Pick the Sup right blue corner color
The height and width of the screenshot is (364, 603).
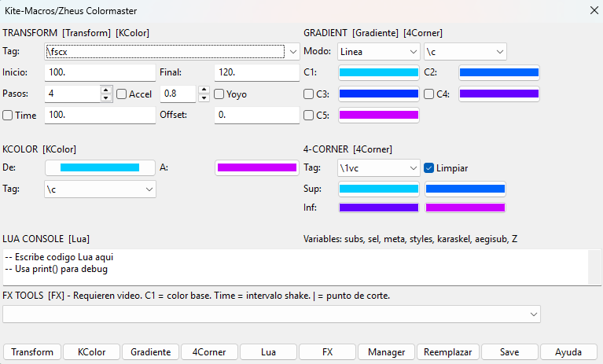click(465, 189)
